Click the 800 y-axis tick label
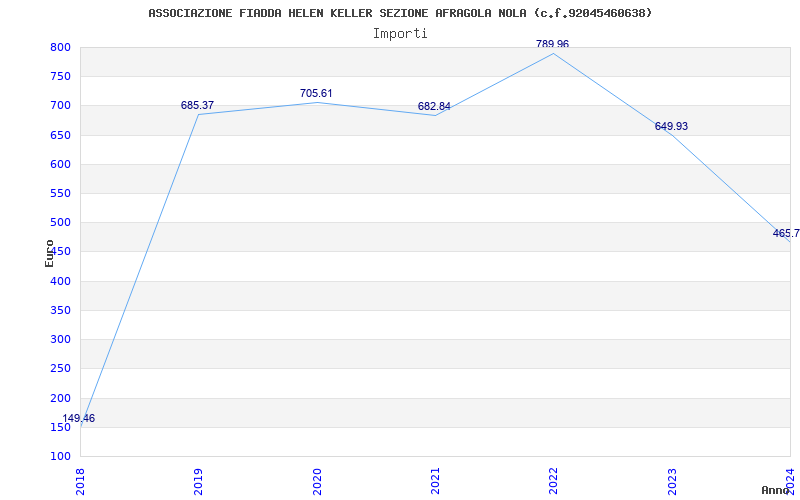The image size is (800, 500). tap(60, 47)
